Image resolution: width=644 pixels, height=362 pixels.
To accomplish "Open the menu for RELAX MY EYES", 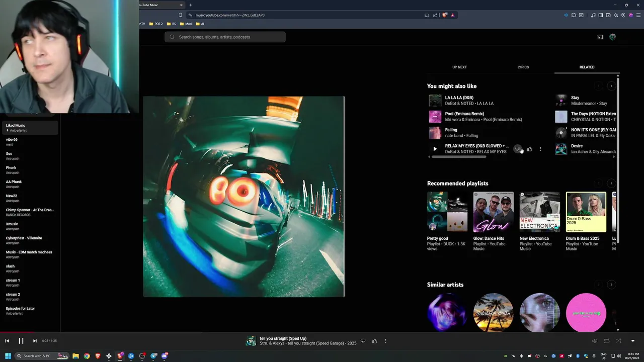I will point(540,149).
